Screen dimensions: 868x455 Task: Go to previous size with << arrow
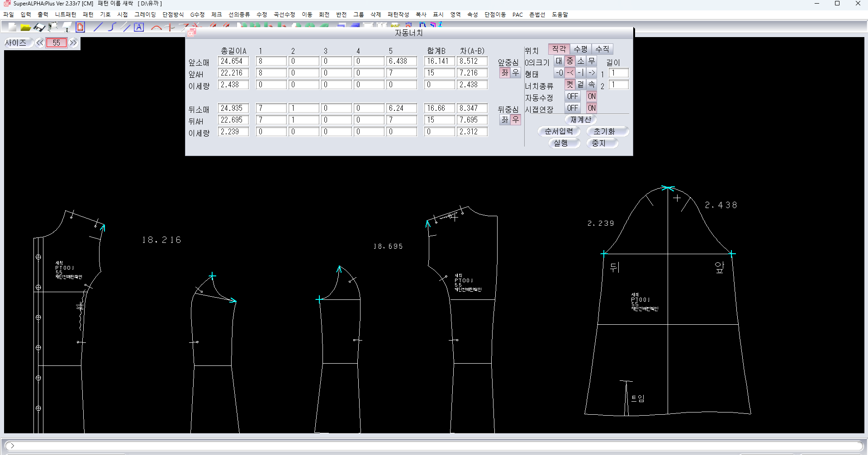pyautogui.click(x=40, y=43)
